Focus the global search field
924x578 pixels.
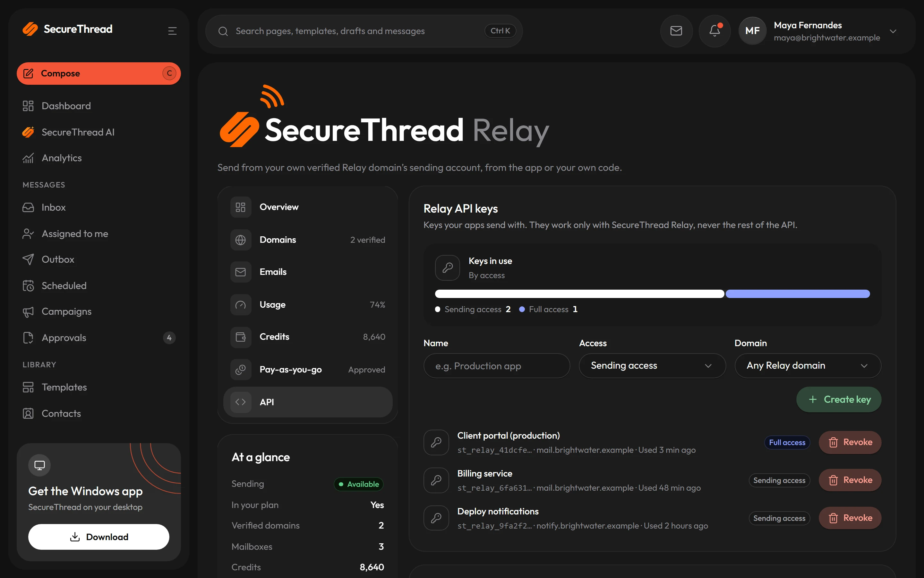tap(364, 31)
